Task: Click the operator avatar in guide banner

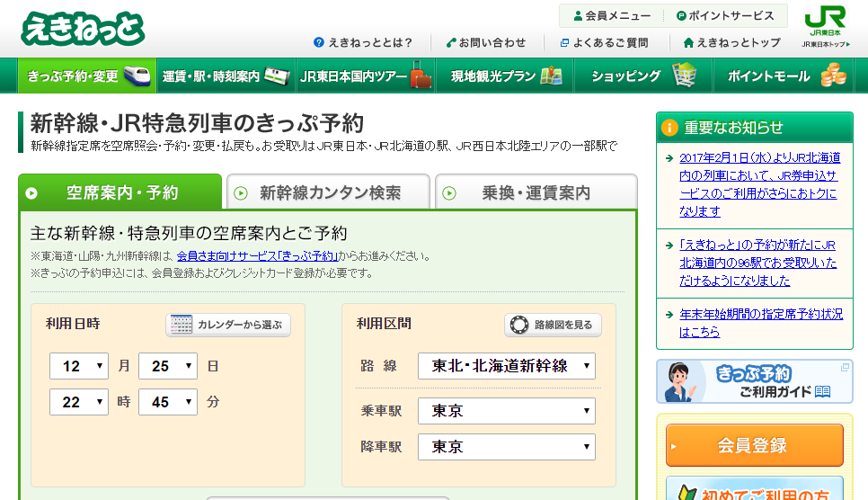Action: click(680, 382)
